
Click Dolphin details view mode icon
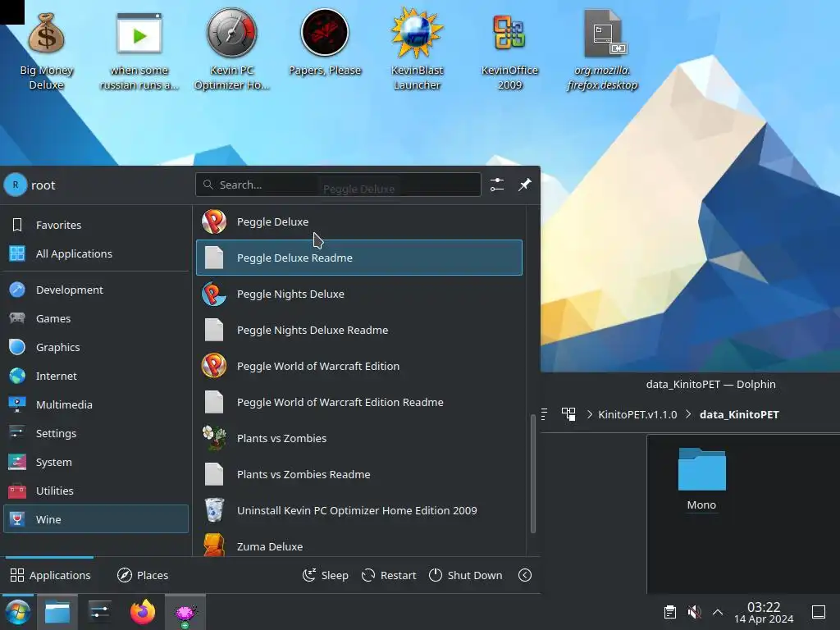(545, 414)
